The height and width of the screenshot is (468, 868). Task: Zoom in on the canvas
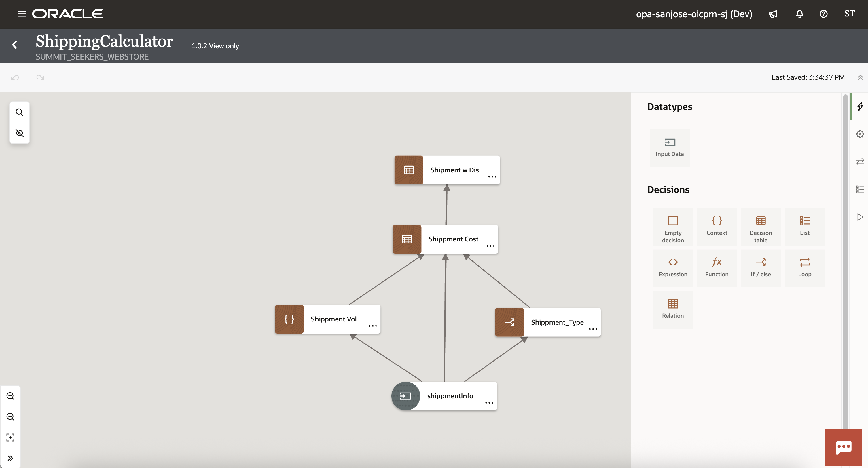click(x=10, y=396)
